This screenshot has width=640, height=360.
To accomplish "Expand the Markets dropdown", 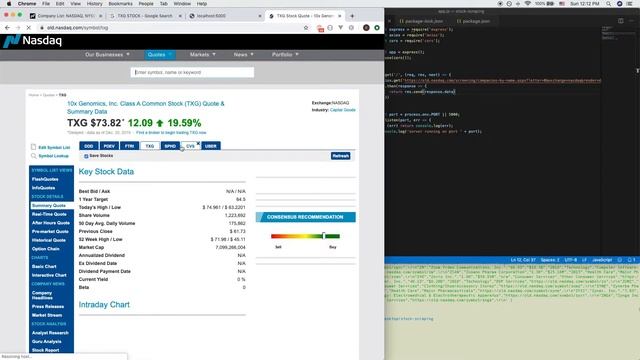I will click(202, 55).
